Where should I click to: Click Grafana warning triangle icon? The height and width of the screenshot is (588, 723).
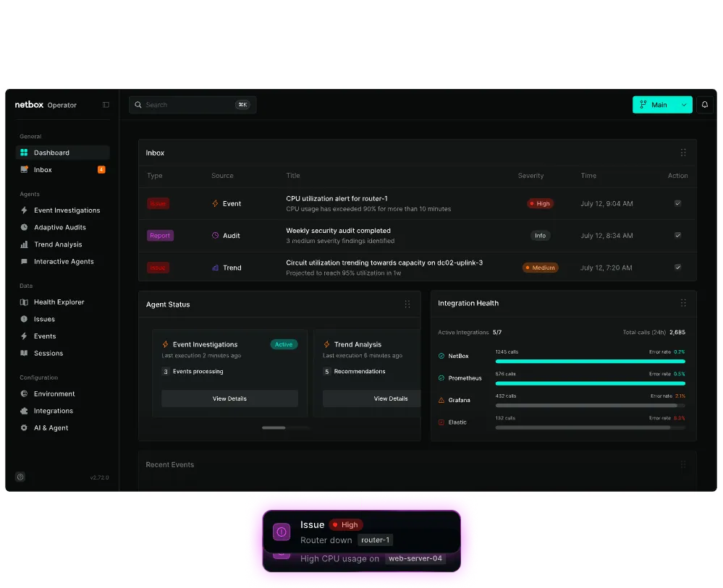(x=441, y=400)
